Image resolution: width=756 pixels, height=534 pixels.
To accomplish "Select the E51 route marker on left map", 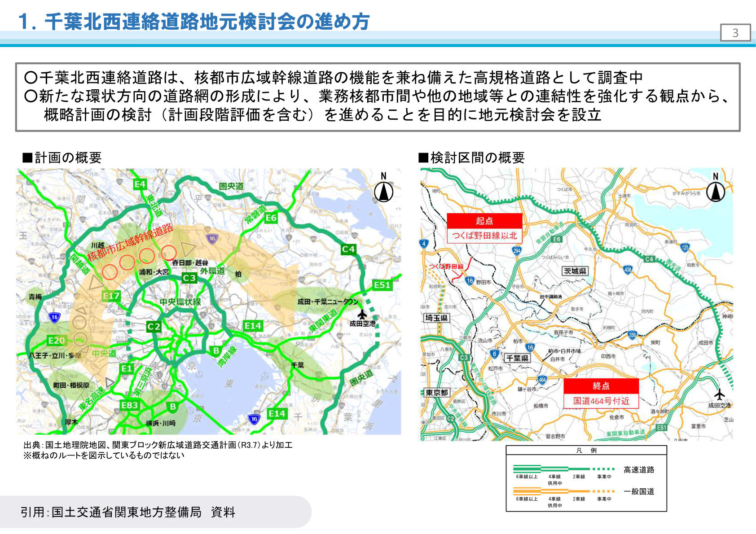I will pos(382,285).
